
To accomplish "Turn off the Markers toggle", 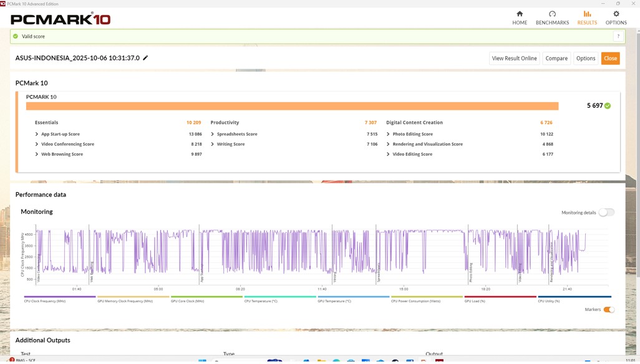I will tap(609, 310).
